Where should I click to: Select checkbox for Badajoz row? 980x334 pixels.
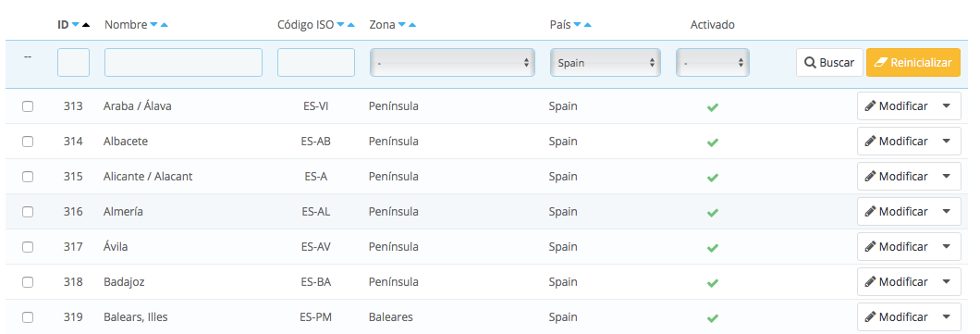28,282
